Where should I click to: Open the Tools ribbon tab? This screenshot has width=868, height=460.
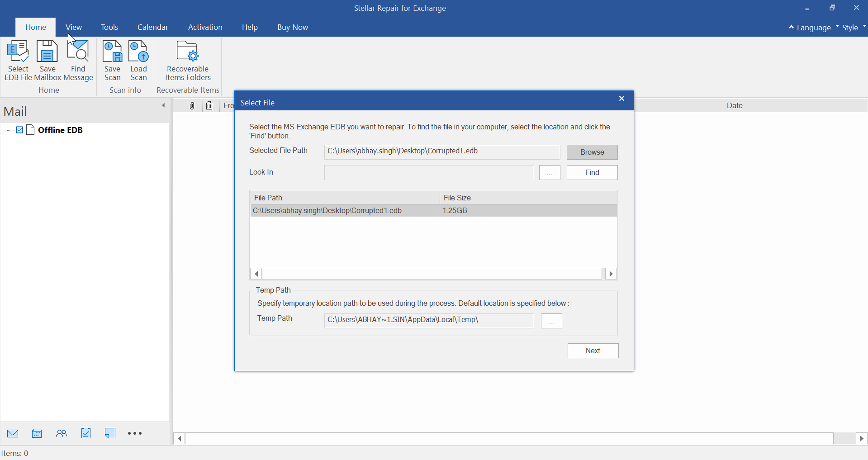[x=109, y=27]
